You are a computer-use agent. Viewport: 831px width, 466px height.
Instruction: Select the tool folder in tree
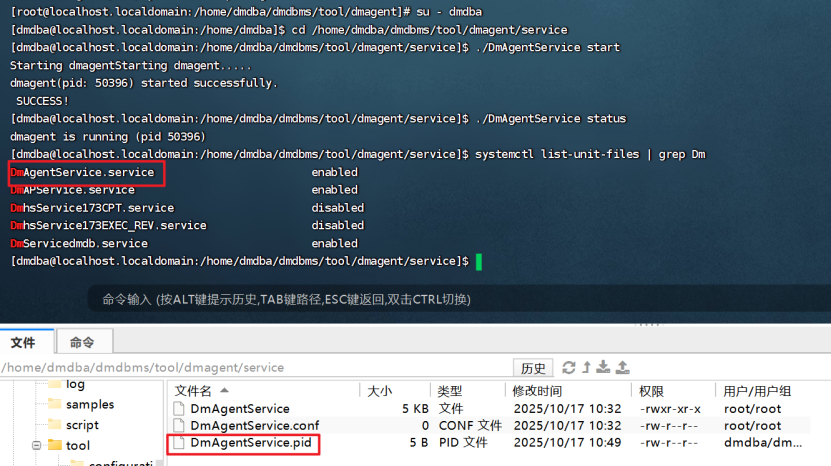tap(78, 445)
